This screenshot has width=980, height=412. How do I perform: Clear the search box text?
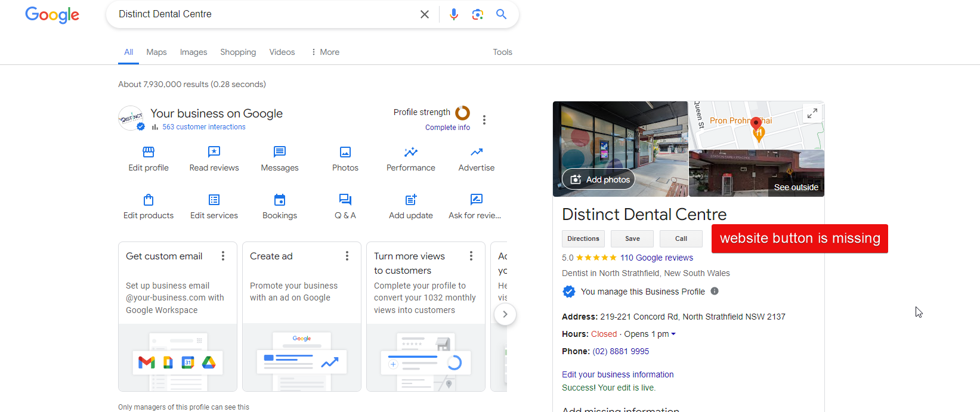[x=425, y=14]
